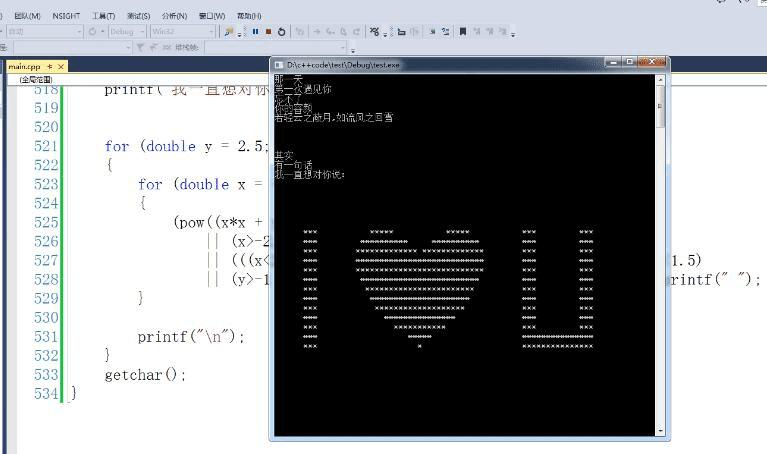Screen dimensions: 767x454
Task: Click printf("\n") on line 531
Action: (191, 337)
